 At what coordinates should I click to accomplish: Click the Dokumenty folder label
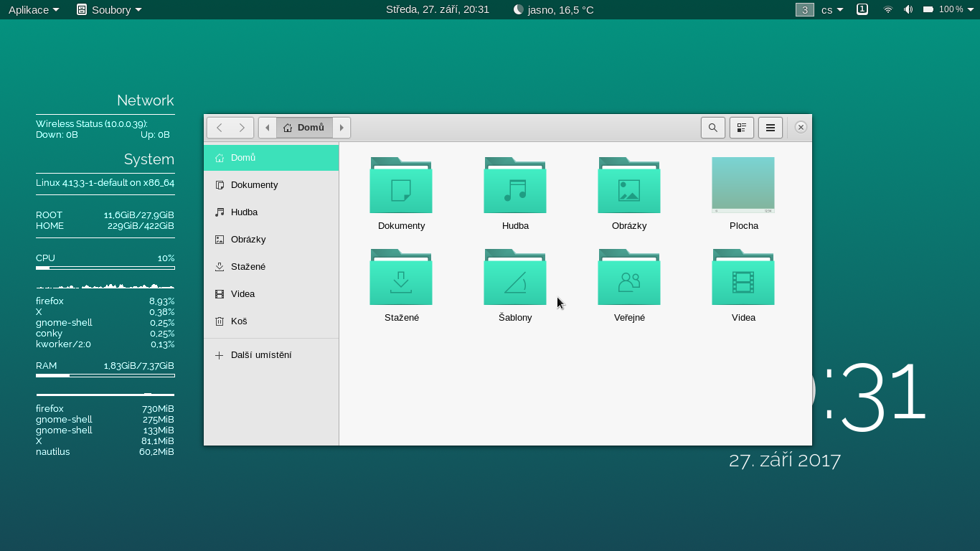click(401, 226)
